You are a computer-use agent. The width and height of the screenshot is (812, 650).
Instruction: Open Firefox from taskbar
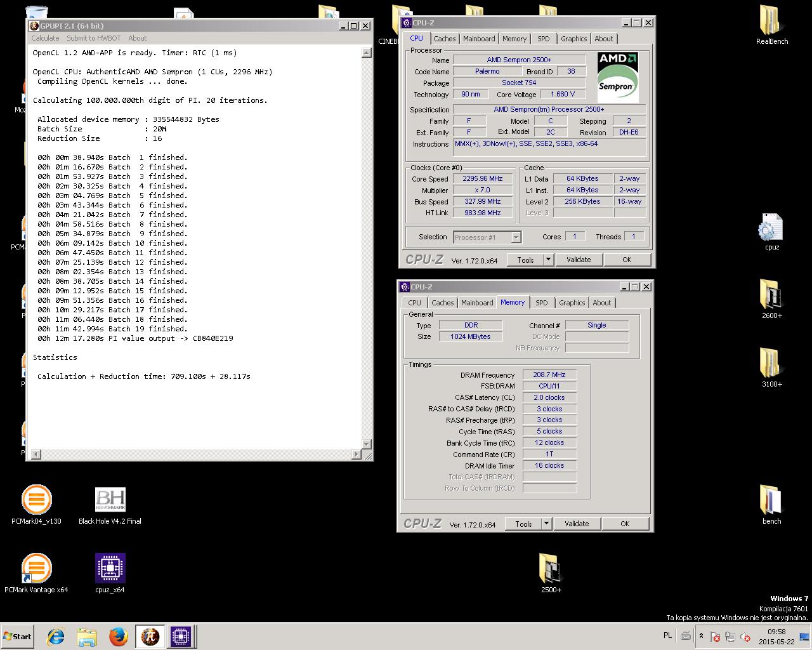click(118, 637)
